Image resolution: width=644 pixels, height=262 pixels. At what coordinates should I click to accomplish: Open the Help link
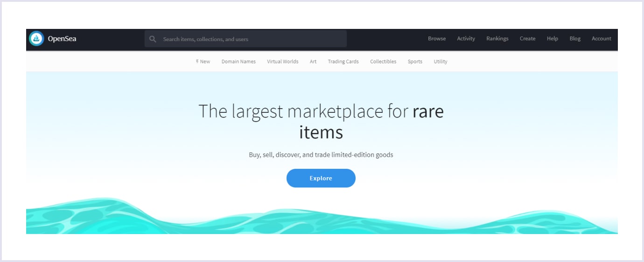553,39
